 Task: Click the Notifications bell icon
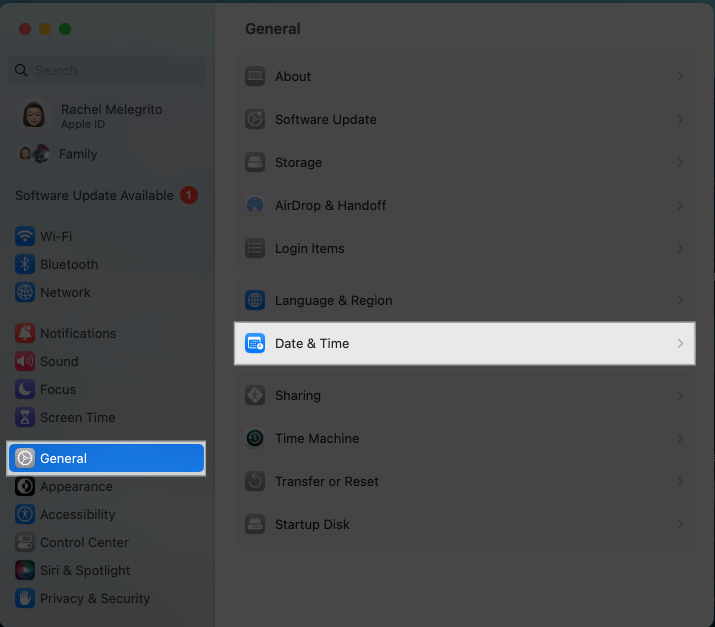(x=25, y=333)
